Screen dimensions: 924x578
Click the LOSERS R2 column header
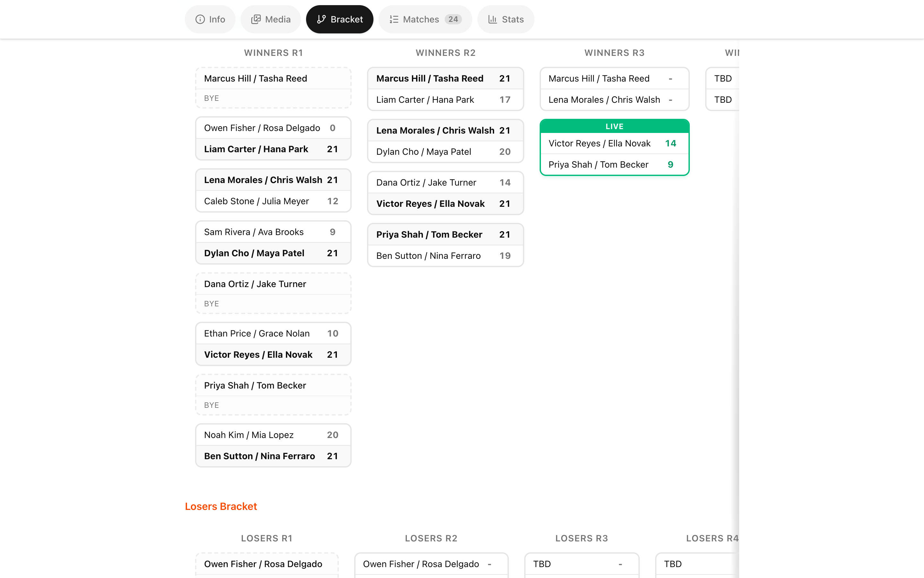coord(431,538)
